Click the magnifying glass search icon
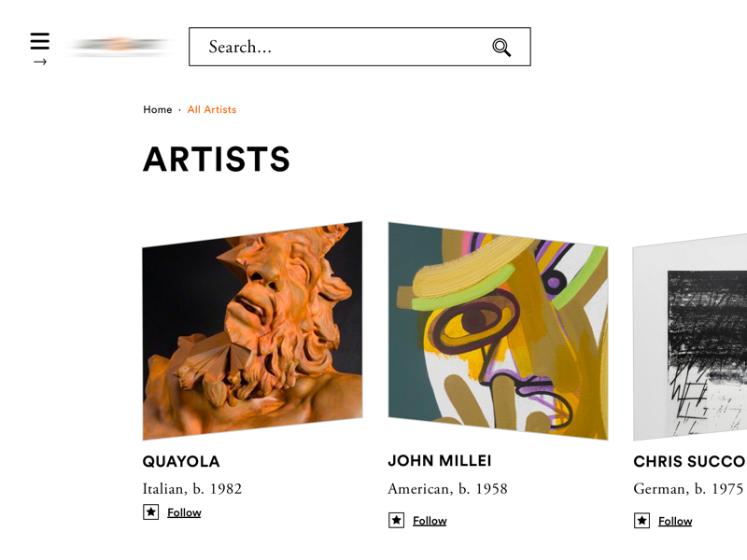Viewport: 747px width, 560px height. point(501,48)
